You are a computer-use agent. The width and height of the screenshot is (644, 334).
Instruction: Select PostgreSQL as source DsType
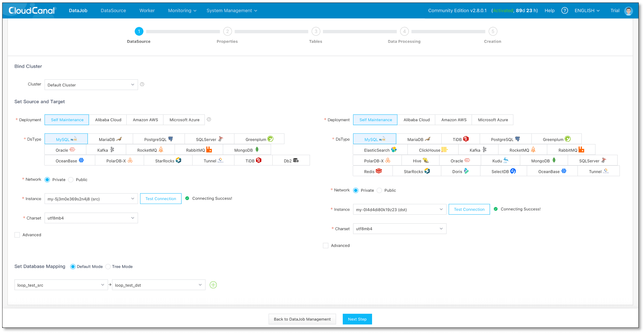coord(158,139)
